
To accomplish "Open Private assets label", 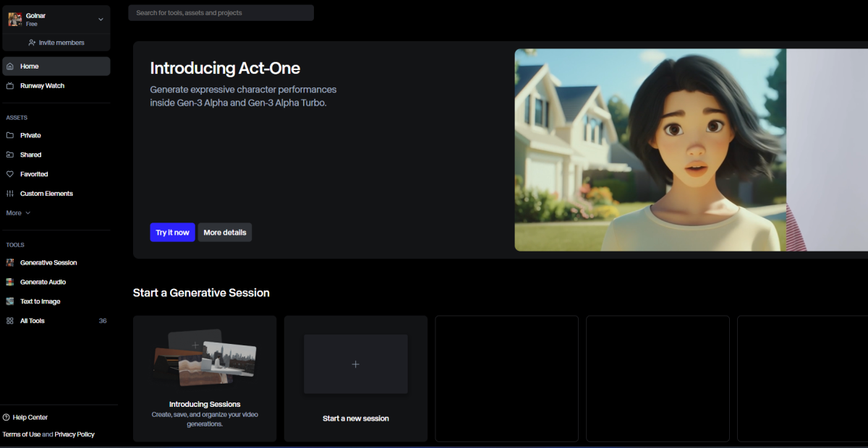I will [x=30, y=136].
